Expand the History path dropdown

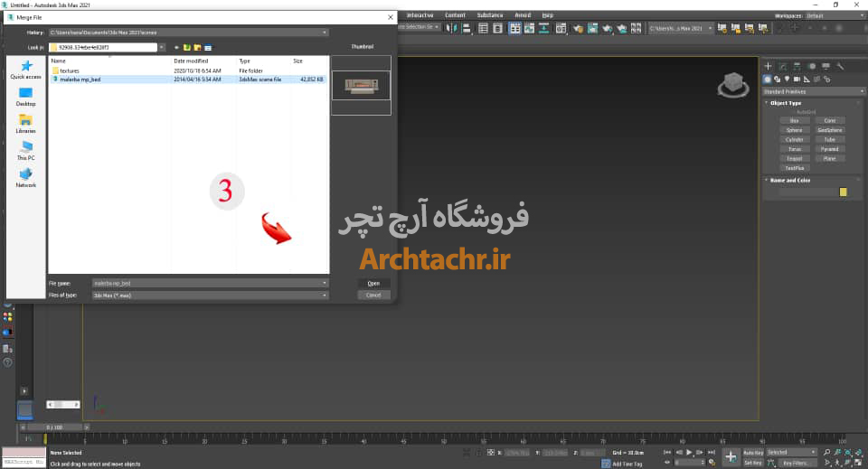click(x=325, y=33)
